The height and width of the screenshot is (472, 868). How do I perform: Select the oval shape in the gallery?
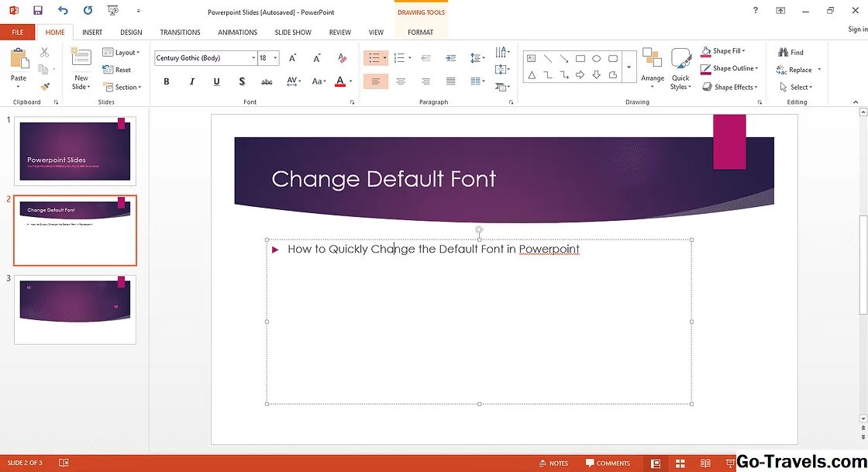tap(596, 58)
